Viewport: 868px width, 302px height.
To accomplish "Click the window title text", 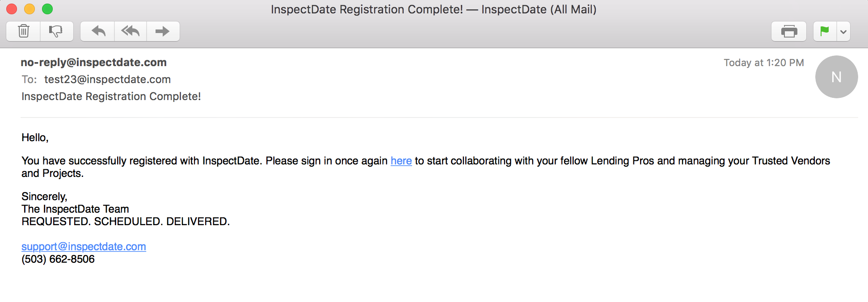I will point(433,9).
